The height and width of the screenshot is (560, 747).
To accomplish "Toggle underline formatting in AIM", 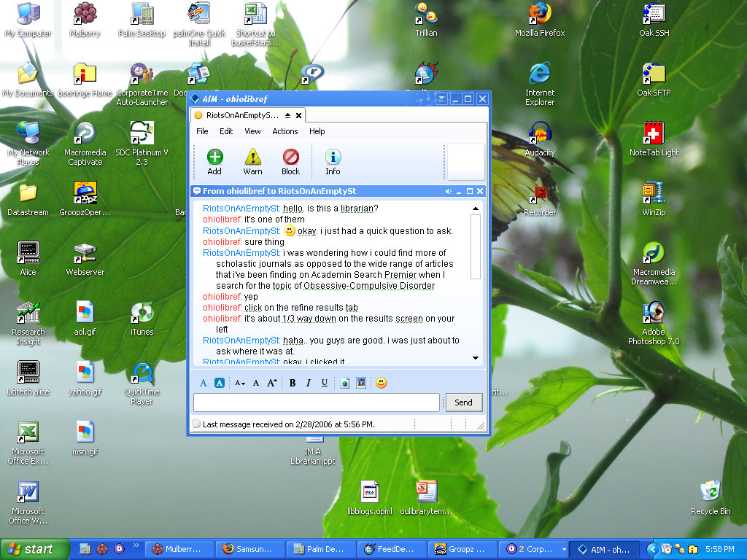I will click(325, 383).
